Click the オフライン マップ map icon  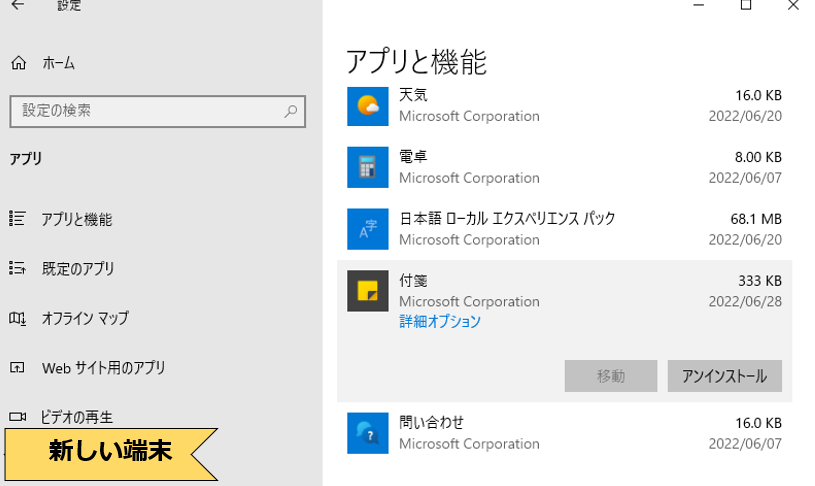click(17, 318)
